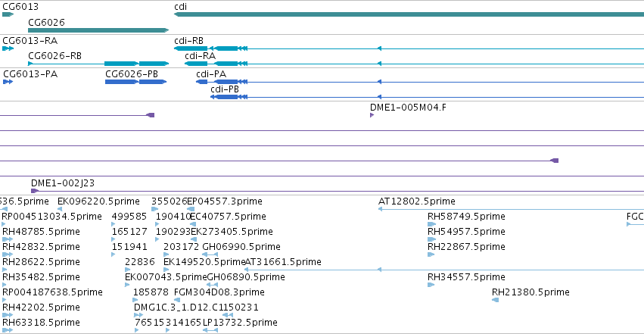Viewport: 644px width, 334px height.
Task: Click the 185878 feature label
Action: coord(151,292)
